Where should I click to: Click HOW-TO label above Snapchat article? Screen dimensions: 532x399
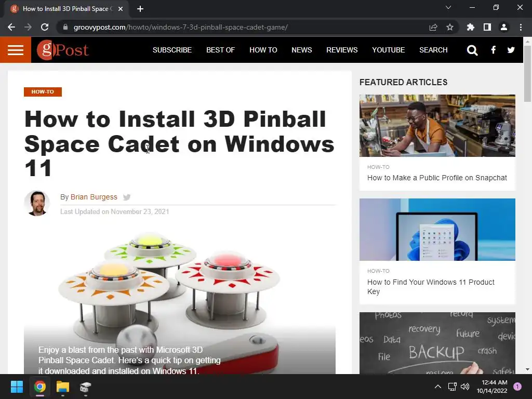point(378,167)
